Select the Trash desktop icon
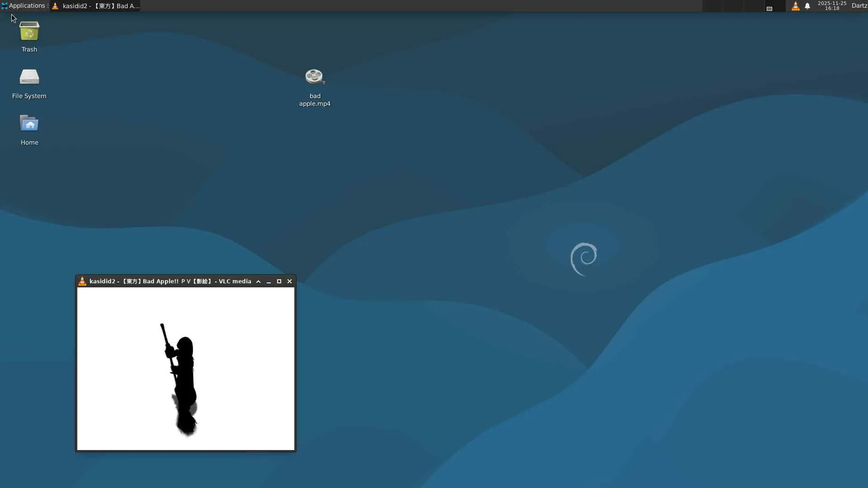The height and width of the screenshot is (488, 868). coord(29,32)
